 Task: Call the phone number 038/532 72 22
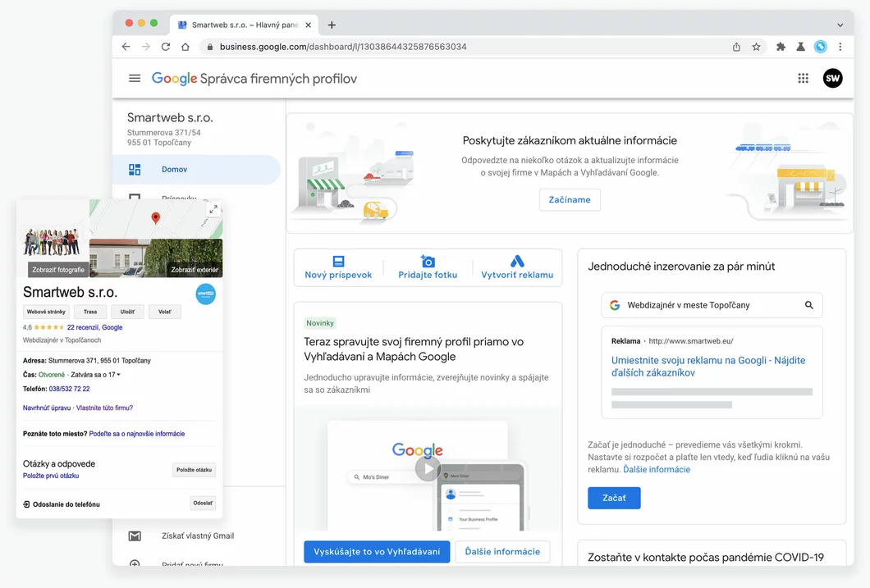(x=70, y=389)
